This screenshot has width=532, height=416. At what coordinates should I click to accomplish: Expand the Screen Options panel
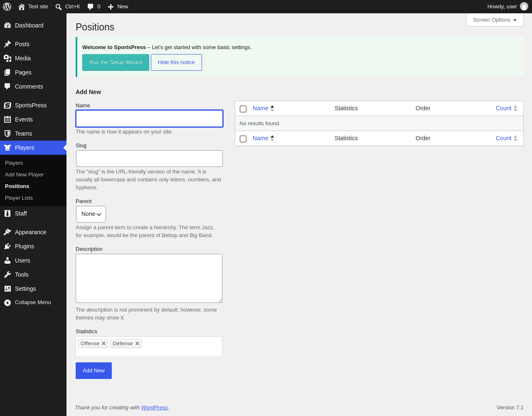(x=495, y=20)
